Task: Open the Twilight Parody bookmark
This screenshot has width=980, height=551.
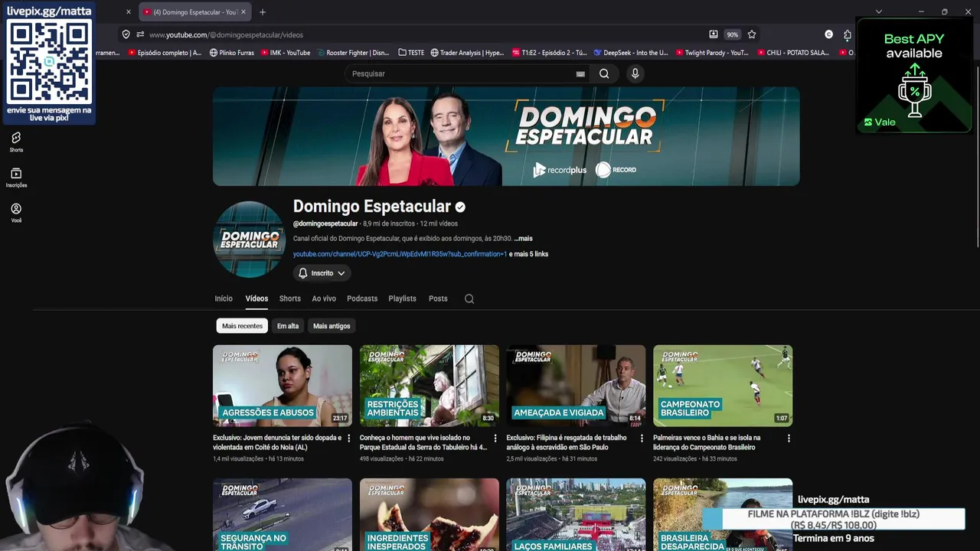Action: [712, 53]
